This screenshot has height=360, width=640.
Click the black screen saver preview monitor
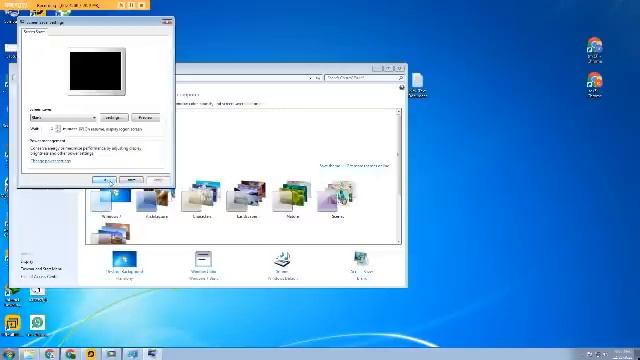click(x=96, y=71)
